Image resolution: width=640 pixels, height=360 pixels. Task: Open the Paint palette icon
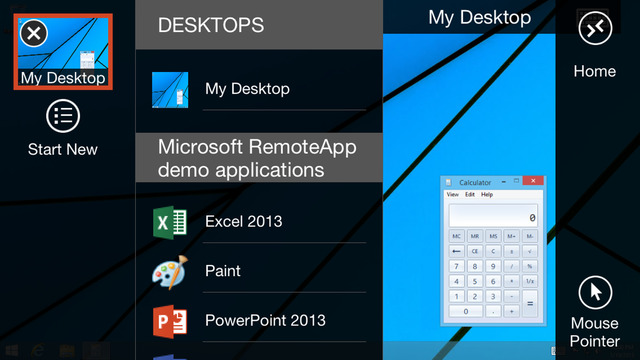coord(170,272)
